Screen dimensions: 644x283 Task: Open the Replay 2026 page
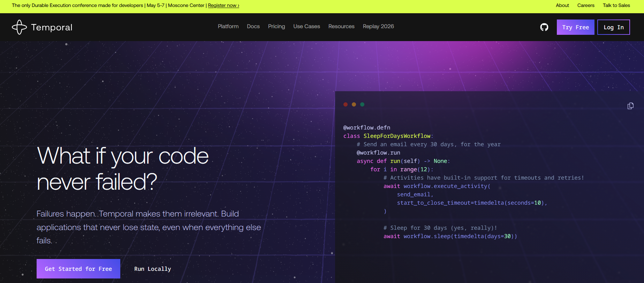[378, 26]
